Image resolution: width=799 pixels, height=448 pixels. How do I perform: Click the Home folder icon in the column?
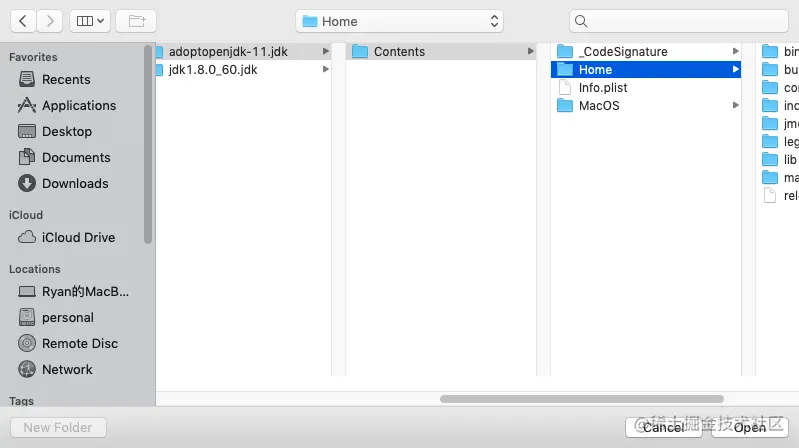click(565, 69)
